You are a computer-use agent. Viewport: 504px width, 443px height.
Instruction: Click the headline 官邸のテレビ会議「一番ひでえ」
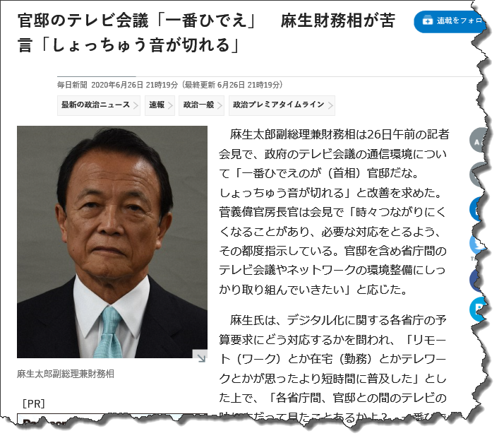coord(136,20)
